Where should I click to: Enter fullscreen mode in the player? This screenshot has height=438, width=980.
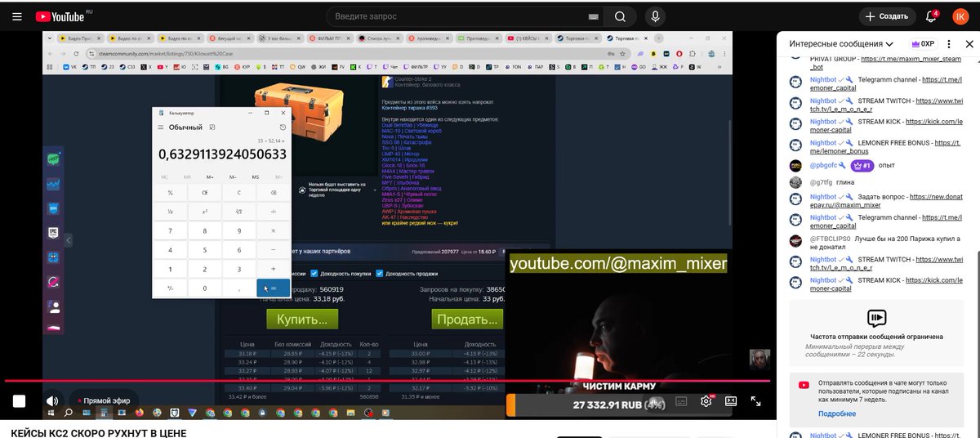tap(756, 401)
